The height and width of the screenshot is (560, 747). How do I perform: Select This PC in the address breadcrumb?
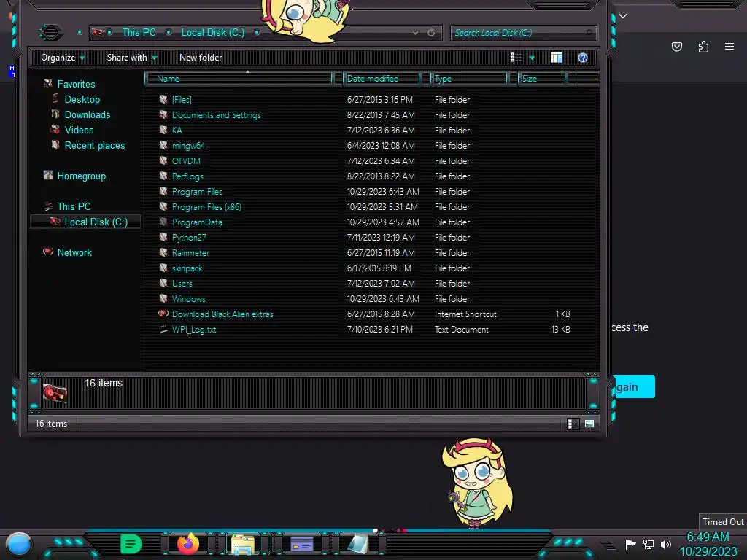coord(139,32)
